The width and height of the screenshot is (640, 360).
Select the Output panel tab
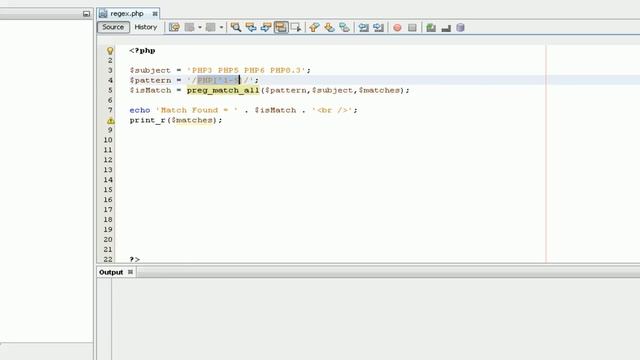111,272
